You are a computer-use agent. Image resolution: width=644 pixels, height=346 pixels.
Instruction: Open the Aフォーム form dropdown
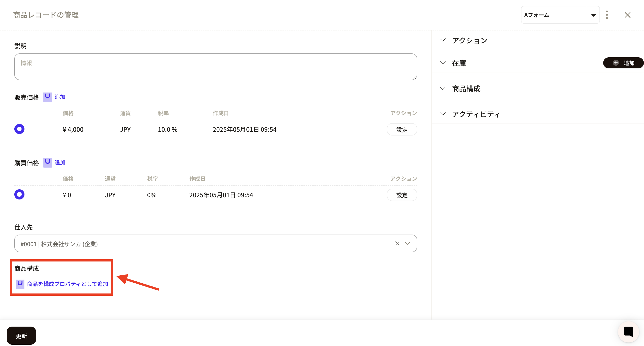593,15
